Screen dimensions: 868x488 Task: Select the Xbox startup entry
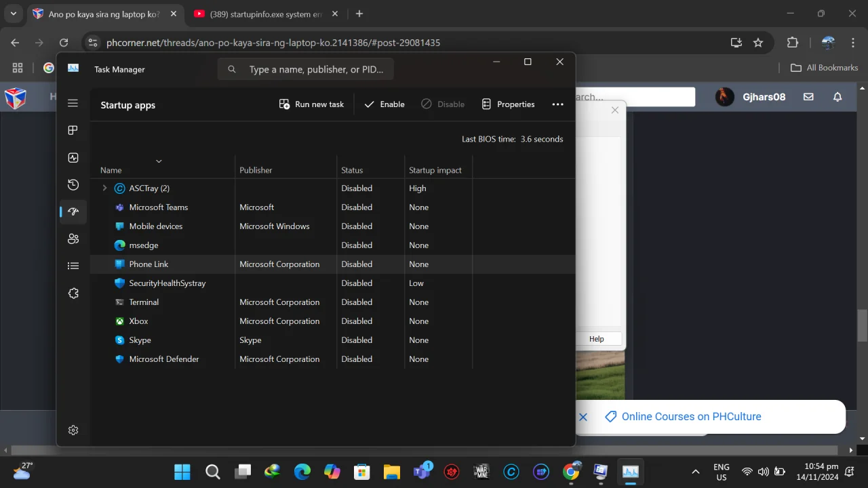pyautogui.click(x=332, y=321)
